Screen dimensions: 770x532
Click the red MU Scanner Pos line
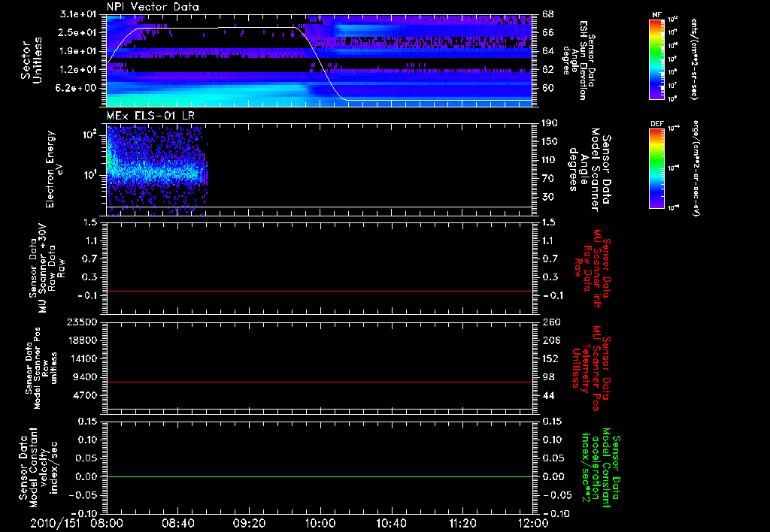point(319,382)
